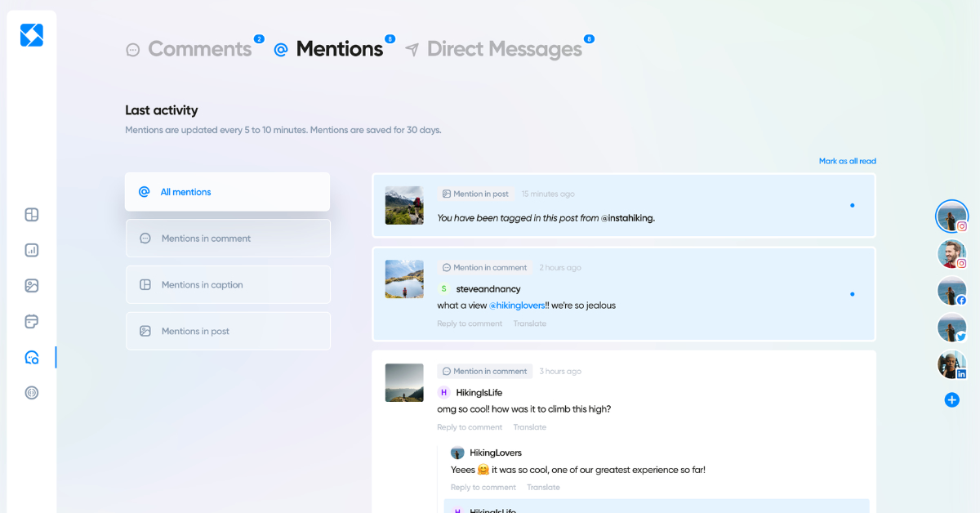980x513 pixels.
Task: Open the inbox messages icon in sidebar
Action: coord(32,357)
